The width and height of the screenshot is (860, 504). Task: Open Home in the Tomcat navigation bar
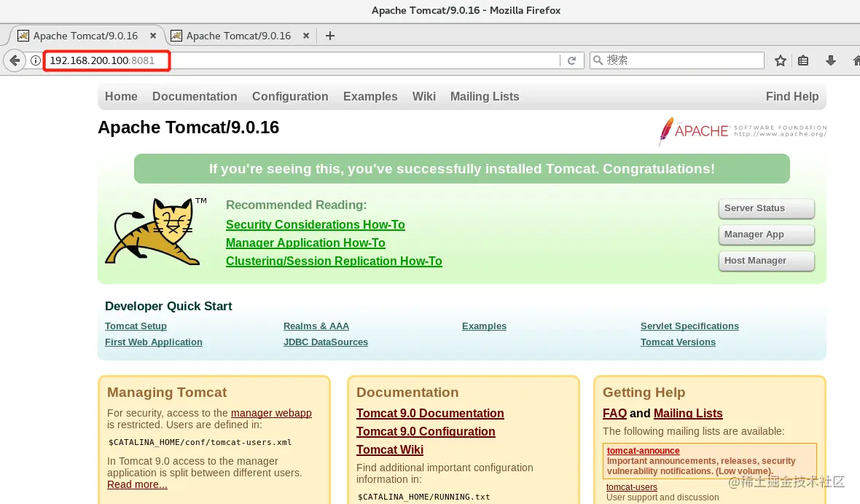click(121, 96)
